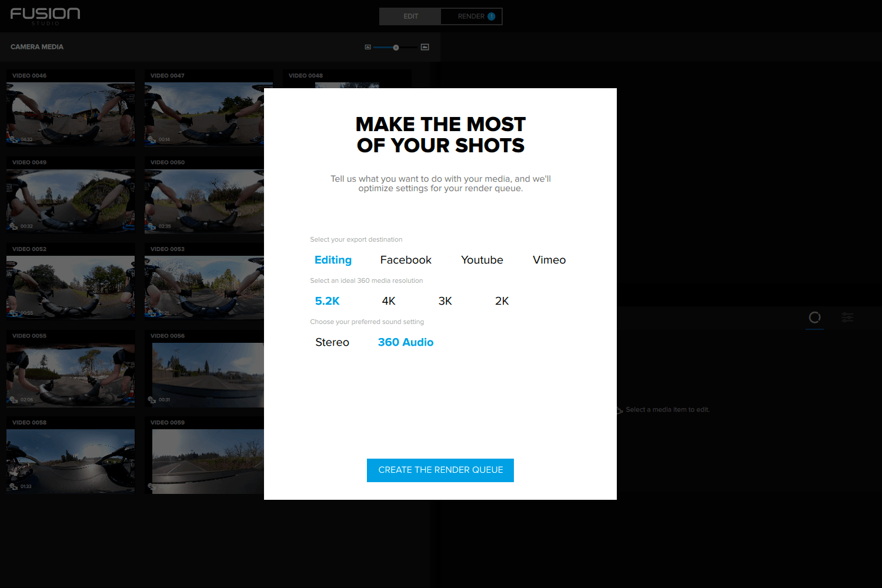Click the media type icon on Video 0049
Viewport: 882px width, 588px height.
point(13,226)
